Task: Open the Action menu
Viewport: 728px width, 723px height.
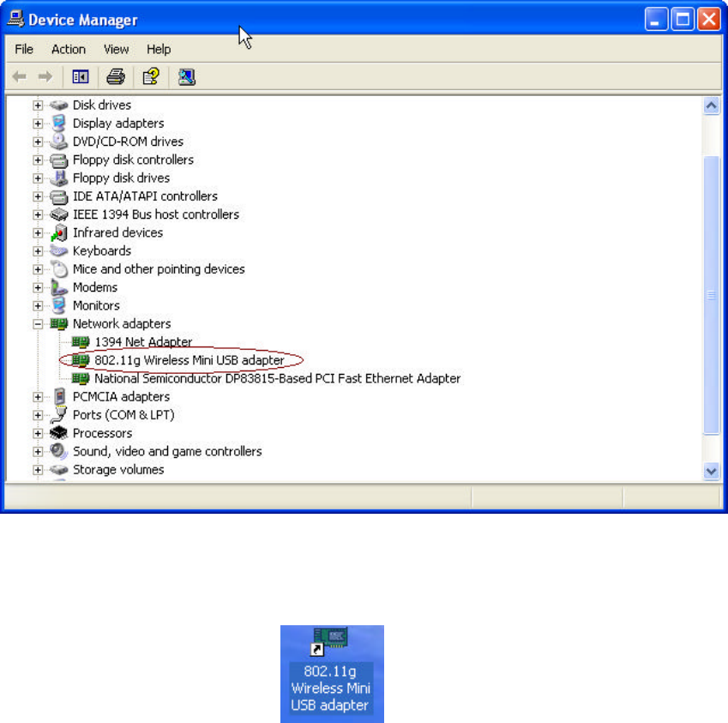Action: (69, 49)
